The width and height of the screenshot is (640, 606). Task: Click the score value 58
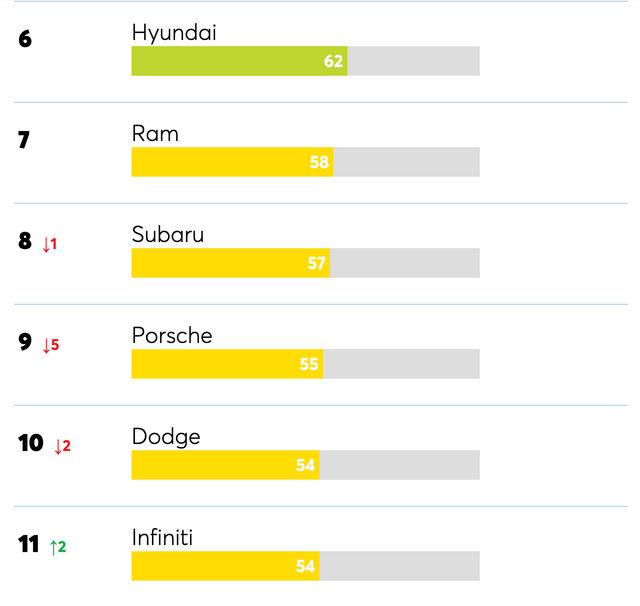coord(320,162)
